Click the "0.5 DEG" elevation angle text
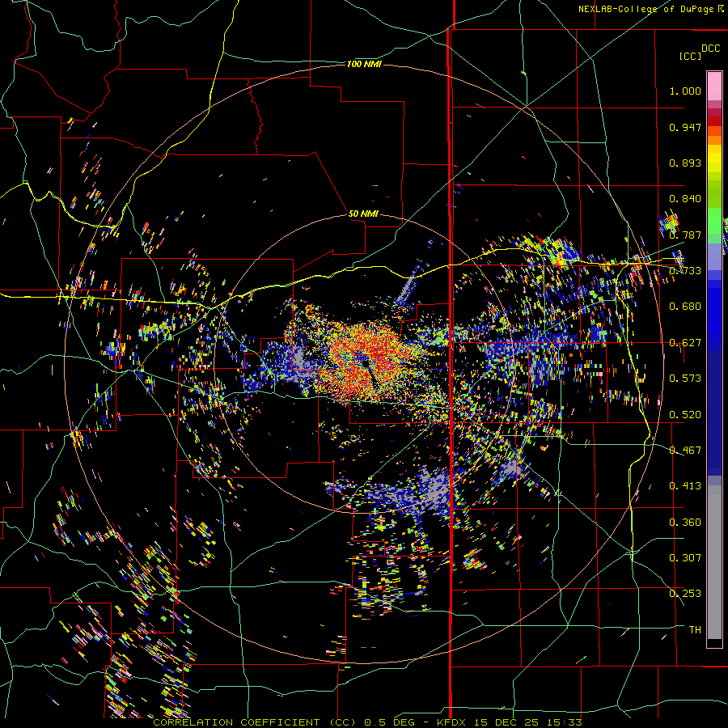The height and width of the screenshot is (728, 728). pyautogui.click(x=390, y=722)
